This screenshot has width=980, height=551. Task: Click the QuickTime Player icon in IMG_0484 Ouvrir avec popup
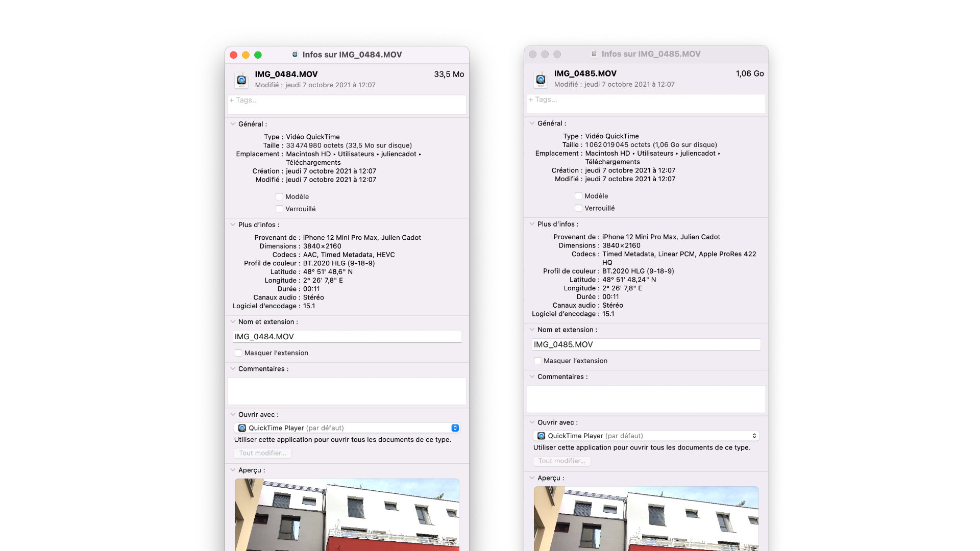(x=242, y=428)
